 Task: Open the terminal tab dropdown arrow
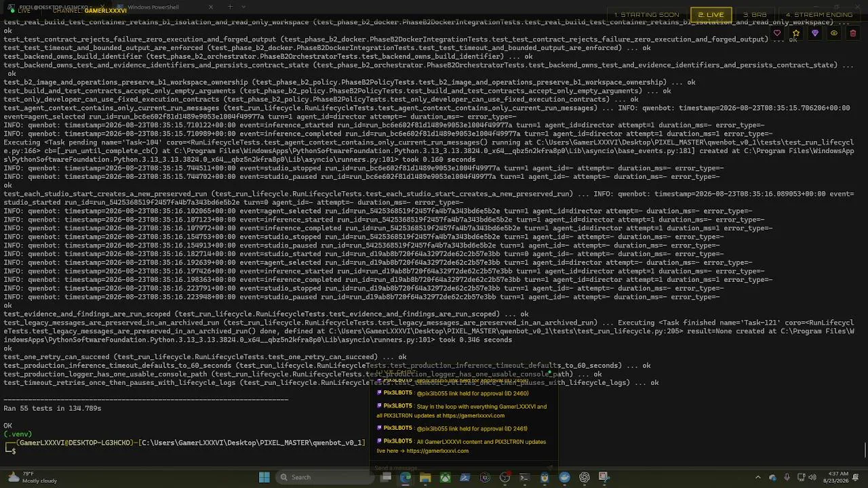tap(243, 7)
